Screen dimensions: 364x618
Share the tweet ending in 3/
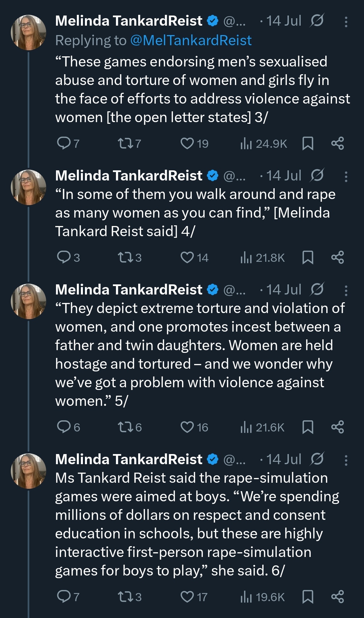[x=337, y=143]
